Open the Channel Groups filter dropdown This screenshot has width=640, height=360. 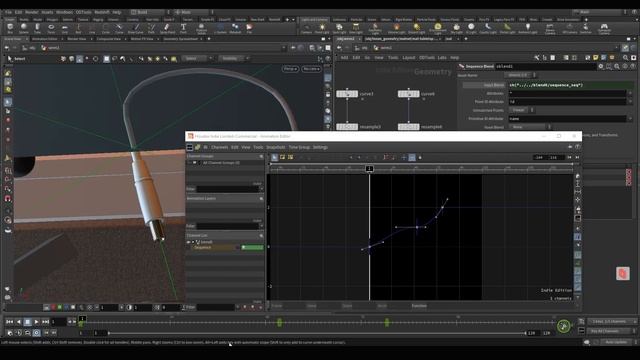(x=261, y=189)
